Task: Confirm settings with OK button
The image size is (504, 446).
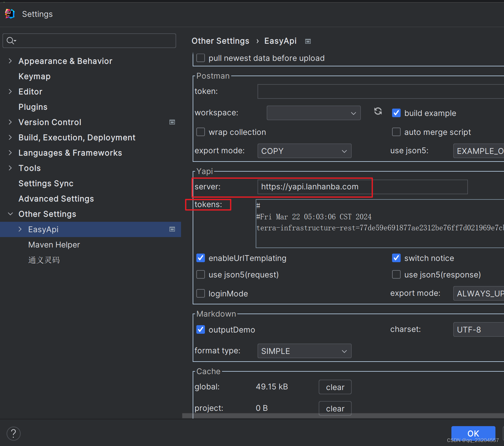Action: click(473, 433)
